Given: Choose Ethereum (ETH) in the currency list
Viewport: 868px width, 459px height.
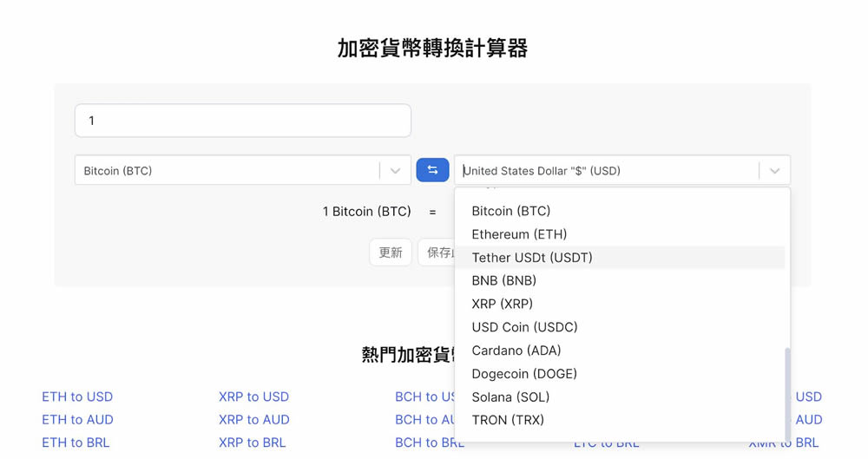Looking at the screenshot, I should pyautogui.click(x=519, y=234).
